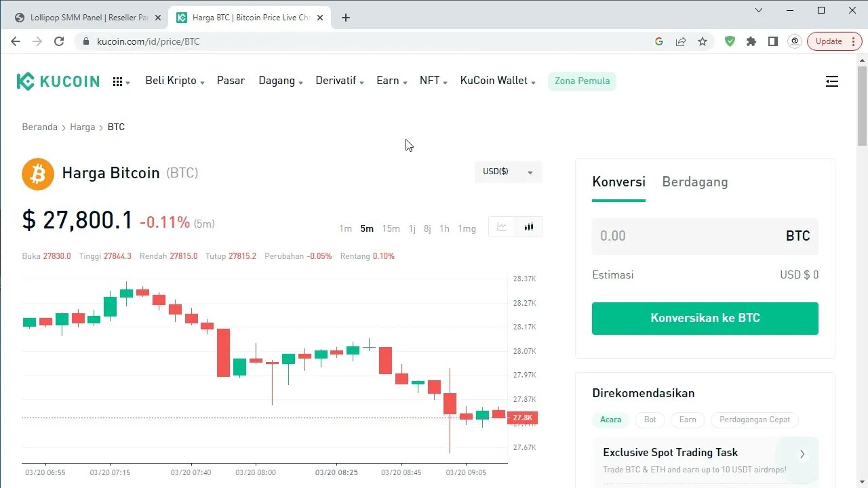The height and width of the screenshot is (488, 868).
Task: Select the Acara recommendation filter
Action: (x=610, y=420)
